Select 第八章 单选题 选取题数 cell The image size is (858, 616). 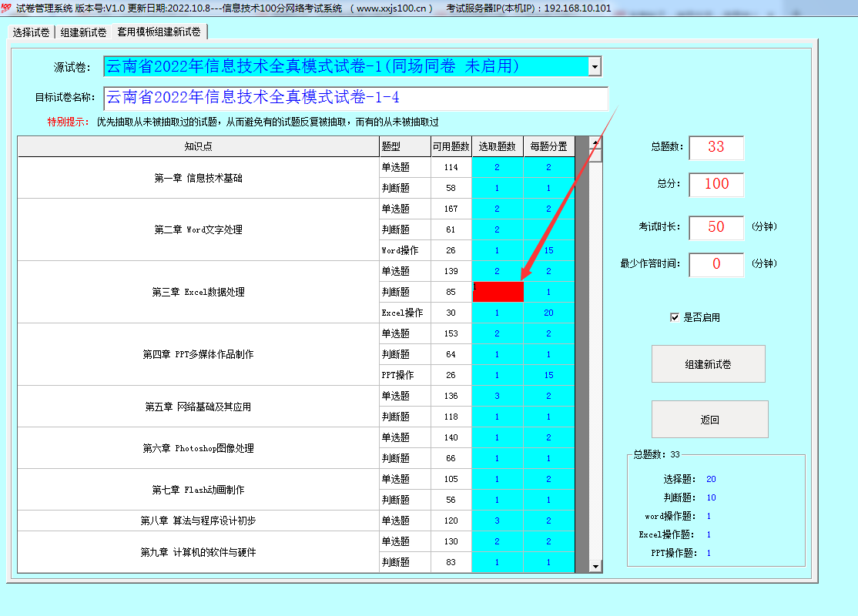coord(498,521)
